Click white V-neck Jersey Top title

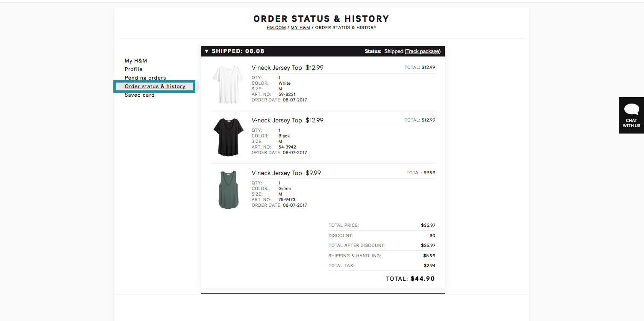point(277,68)
